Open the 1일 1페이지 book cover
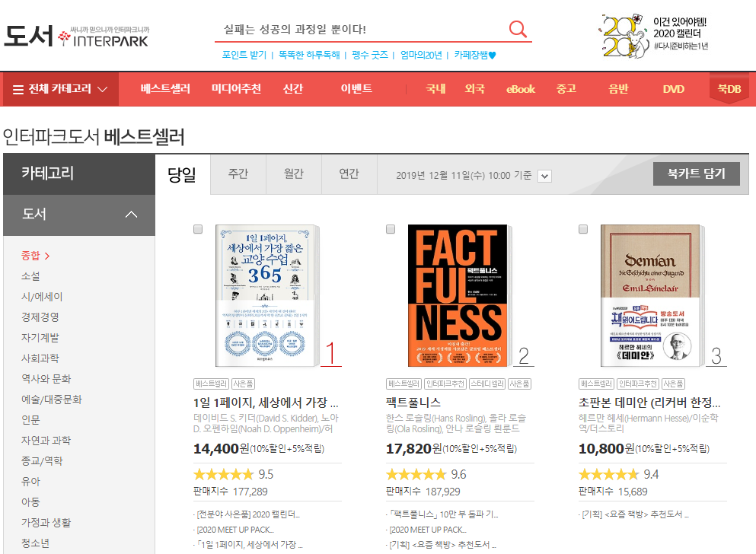The width and height of the screenshot is (756, 554). (267, 295)
